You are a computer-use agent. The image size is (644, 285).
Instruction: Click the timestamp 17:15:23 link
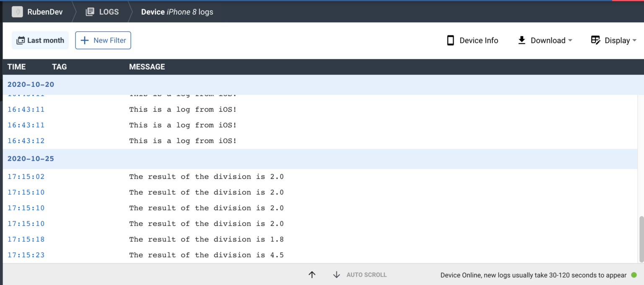pos(26,255)
